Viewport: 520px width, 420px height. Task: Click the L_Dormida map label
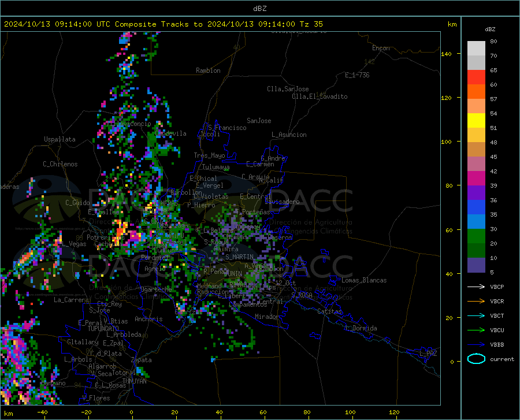click(361, 328)
